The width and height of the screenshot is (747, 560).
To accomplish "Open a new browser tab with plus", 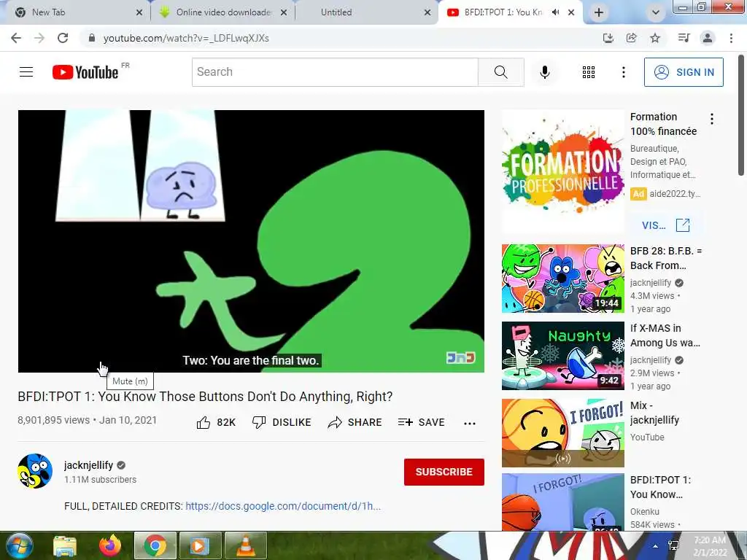I will click(599, 12).
